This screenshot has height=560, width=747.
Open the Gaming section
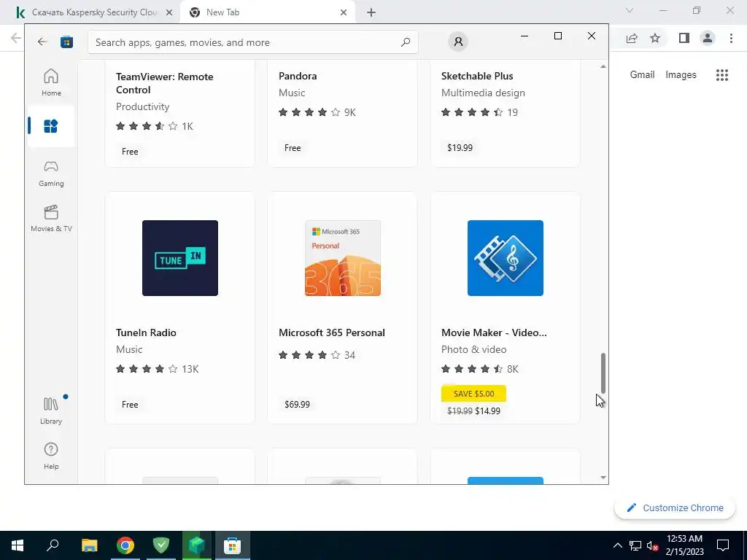51,173
